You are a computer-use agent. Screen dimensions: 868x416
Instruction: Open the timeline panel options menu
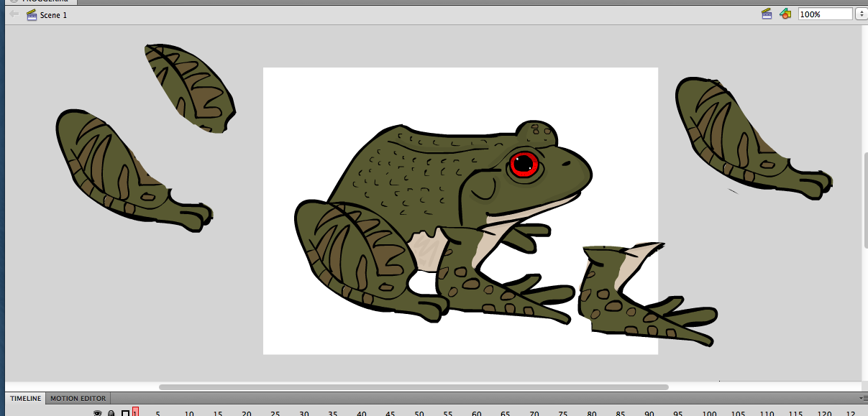point(863,398)
